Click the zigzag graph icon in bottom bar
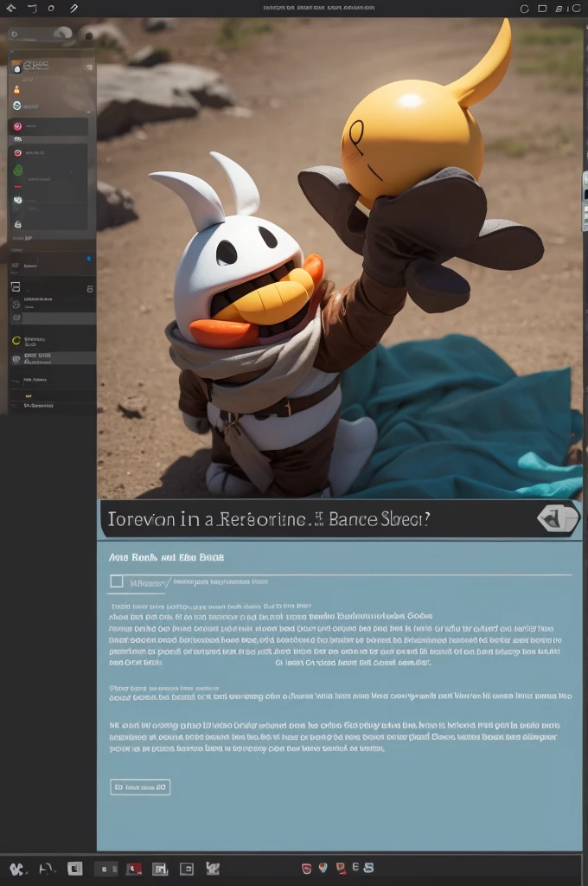The height and width of the screenshot is (886, 588). (x=213, y=869)
